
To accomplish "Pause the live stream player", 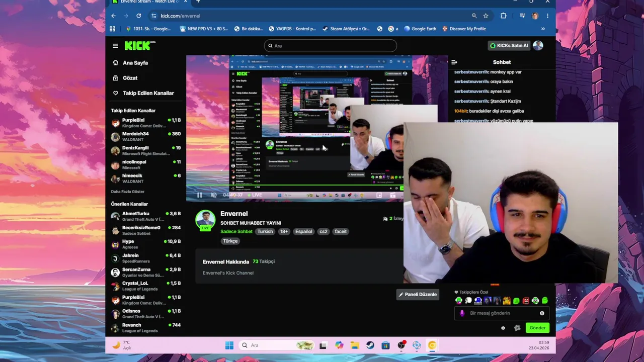I will click(x=199, y=195).
